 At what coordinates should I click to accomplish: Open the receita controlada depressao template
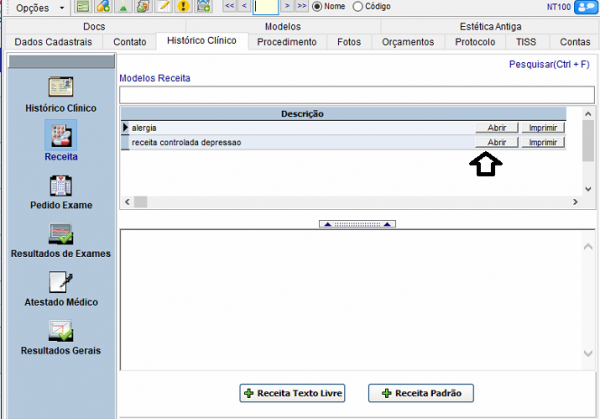[496, 143]
